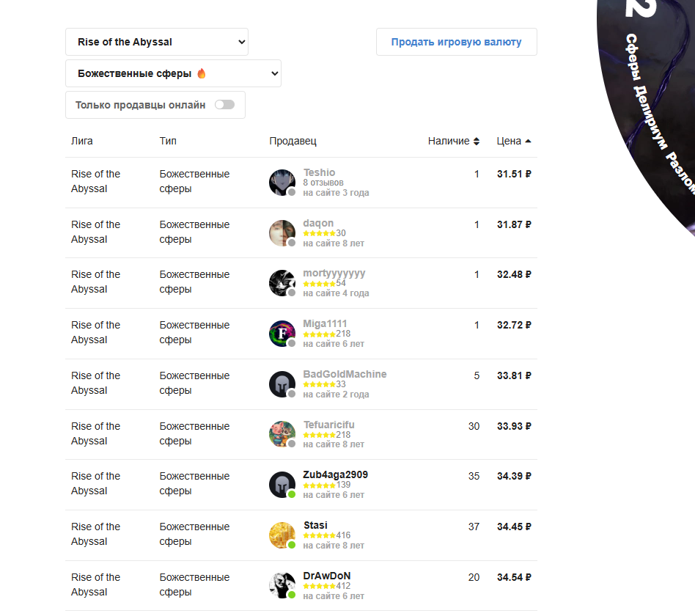The width and height of the screenshot is (695, 616).
Task: Open the Rise of the Abyssal league dropdown
Action: click(x=157, y=42)
